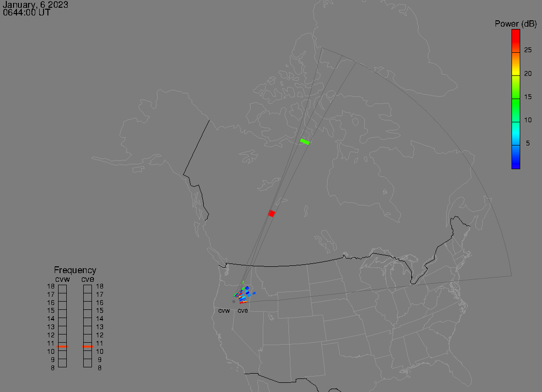Click the red top segment of the Power colorbar
542x392 pixels.
point(516,41)
